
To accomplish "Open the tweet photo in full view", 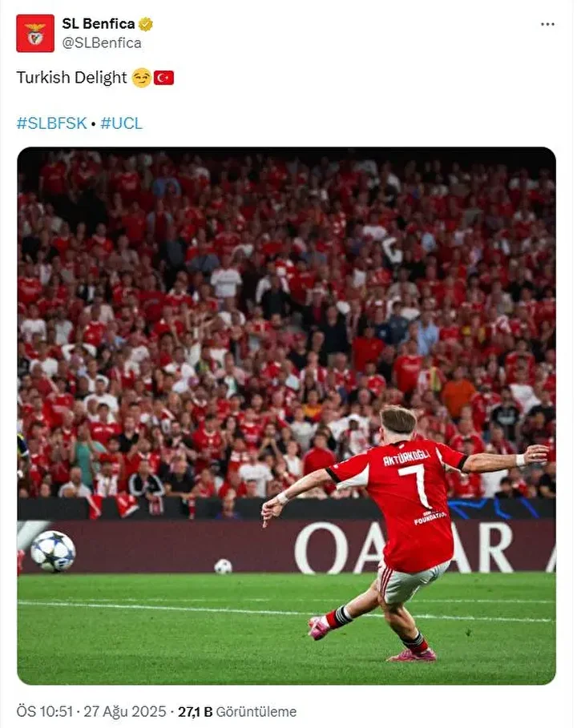I will point(286,416).
